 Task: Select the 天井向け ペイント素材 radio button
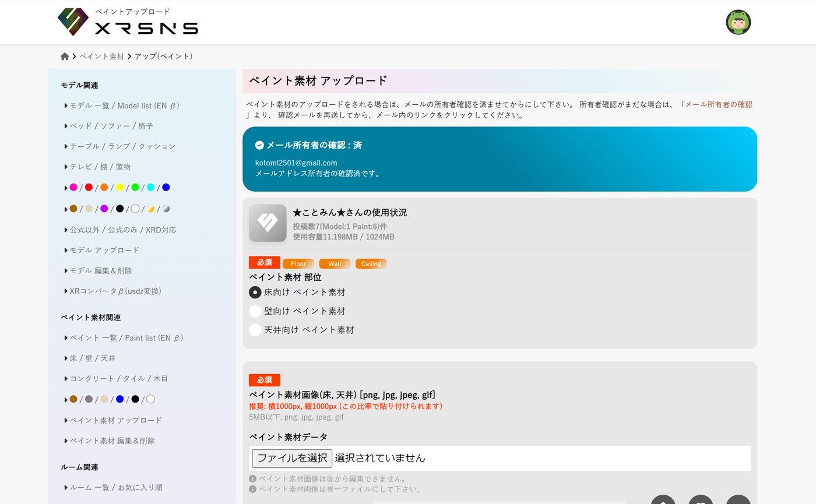255,331
